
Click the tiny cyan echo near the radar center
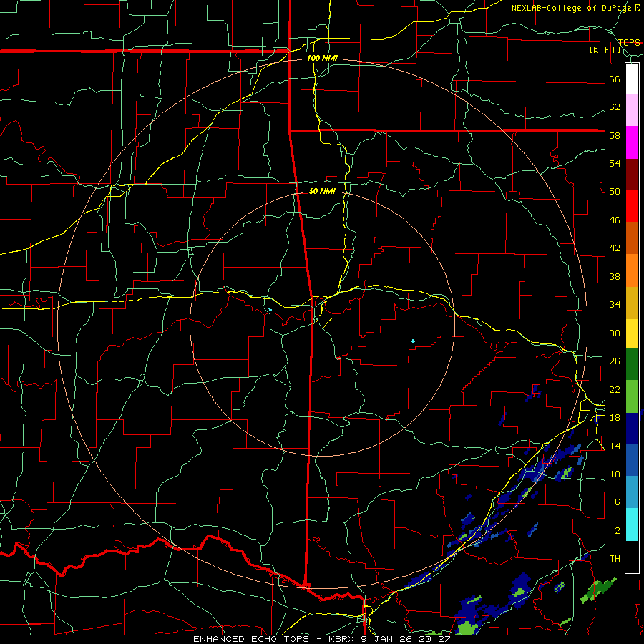[x=270, y=309]
